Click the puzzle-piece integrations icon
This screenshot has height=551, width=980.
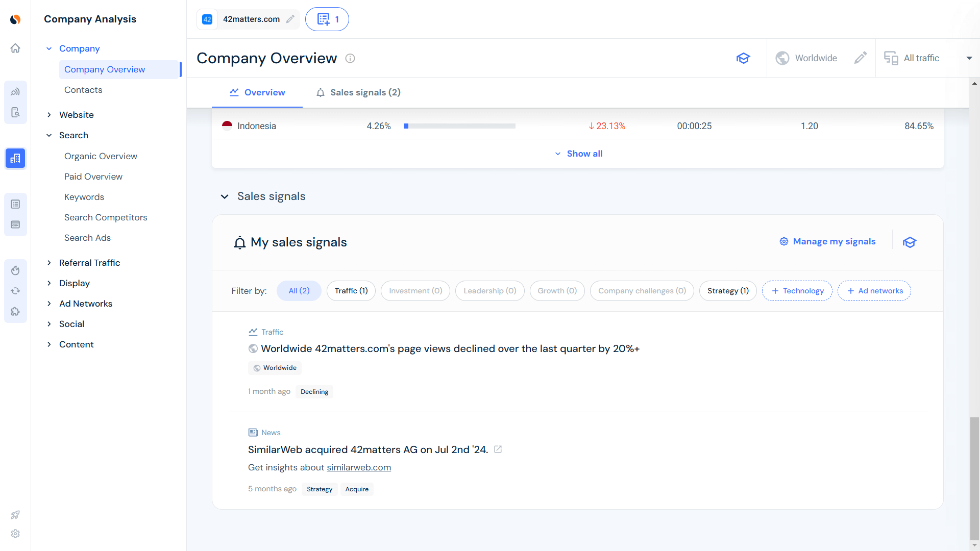[15, 311]
